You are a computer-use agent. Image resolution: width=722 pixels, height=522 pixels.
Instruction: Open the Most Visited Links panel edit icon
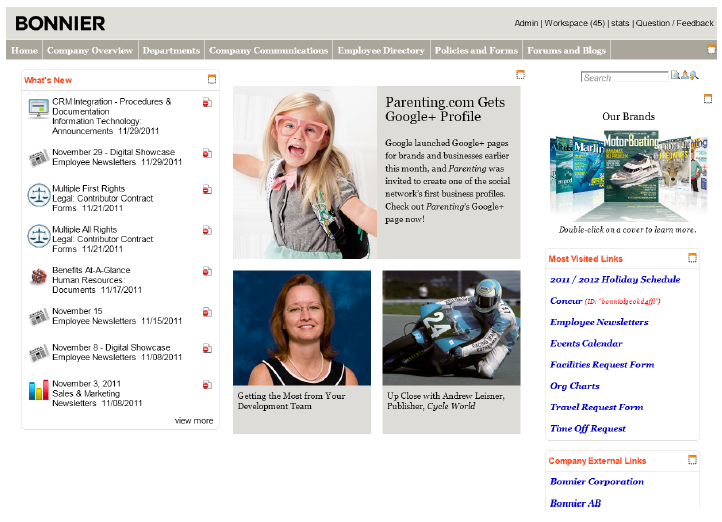(x=692, y=258)
